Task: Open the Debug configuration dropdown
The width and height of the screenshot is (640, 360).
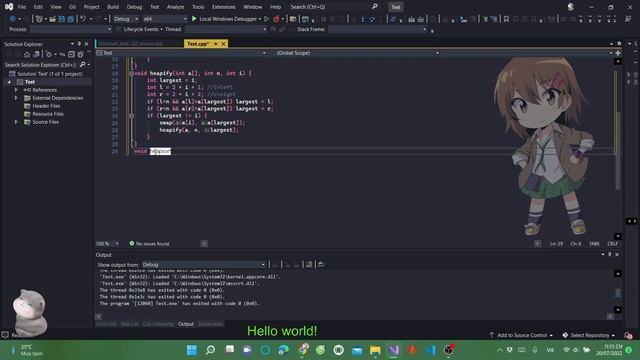Action: (x=125, y=19)
